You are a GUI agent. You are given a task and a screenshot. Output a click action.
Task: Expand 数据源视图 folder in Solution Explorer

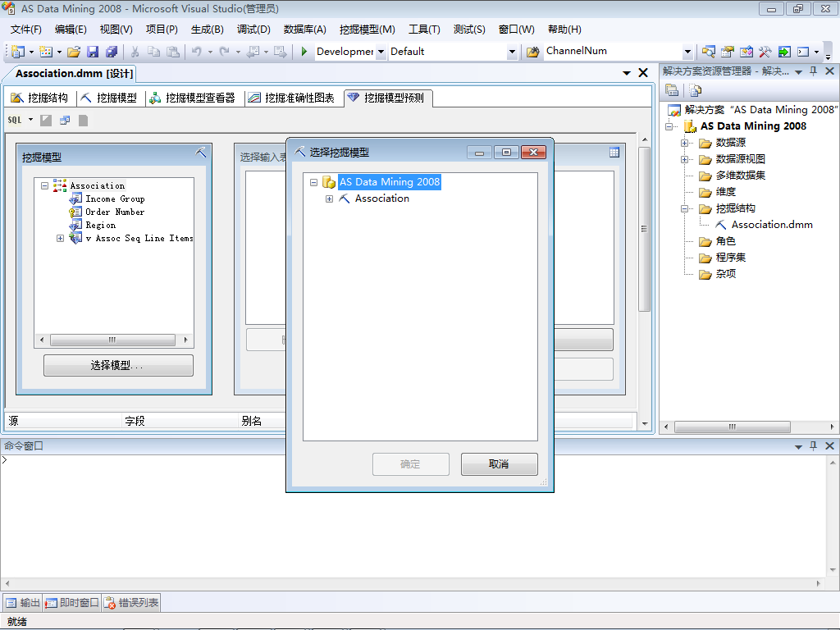pyautogui.click(x=684, y=160)
